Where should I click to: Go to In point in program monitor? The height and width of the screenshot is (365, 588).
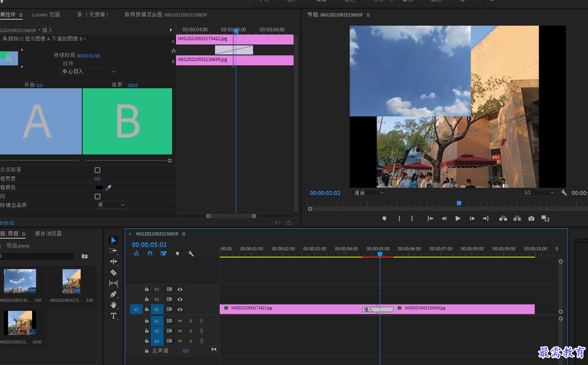[x=430, y=219]
